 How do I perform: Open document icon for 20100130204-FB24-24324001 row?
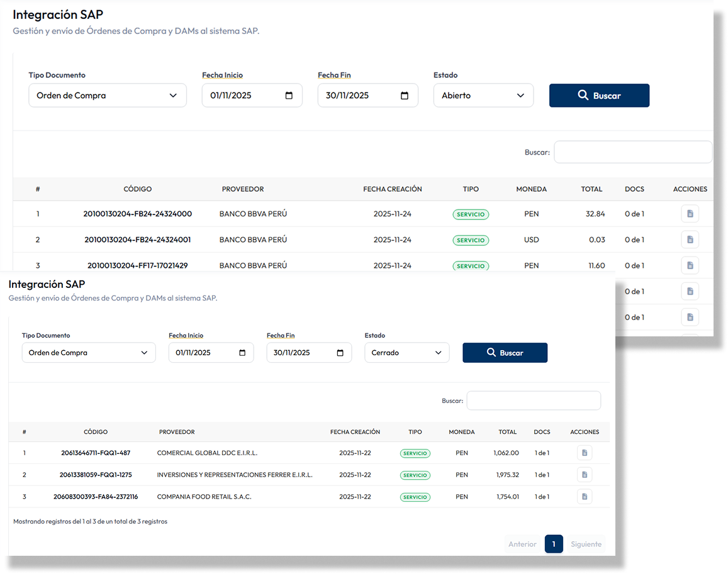(x=690, y=240)
